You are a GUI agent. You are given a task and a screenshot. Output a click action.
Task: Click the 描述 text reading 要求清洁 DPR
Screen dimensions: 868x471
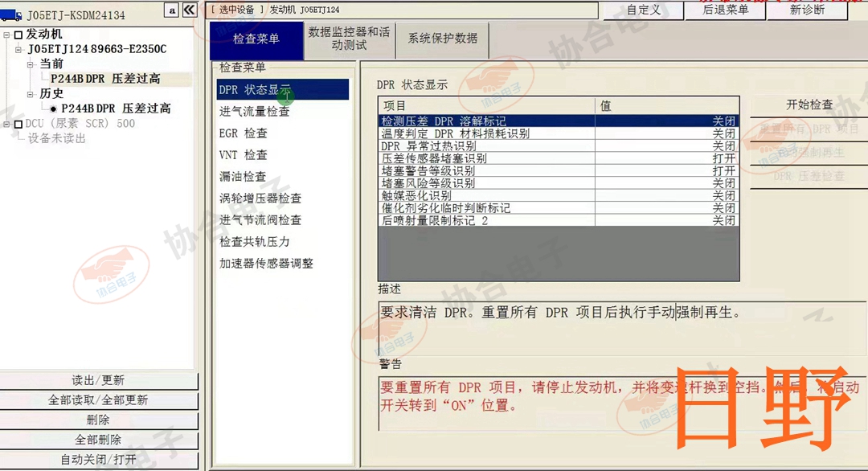pyautogui.click(x=560, y=313)
